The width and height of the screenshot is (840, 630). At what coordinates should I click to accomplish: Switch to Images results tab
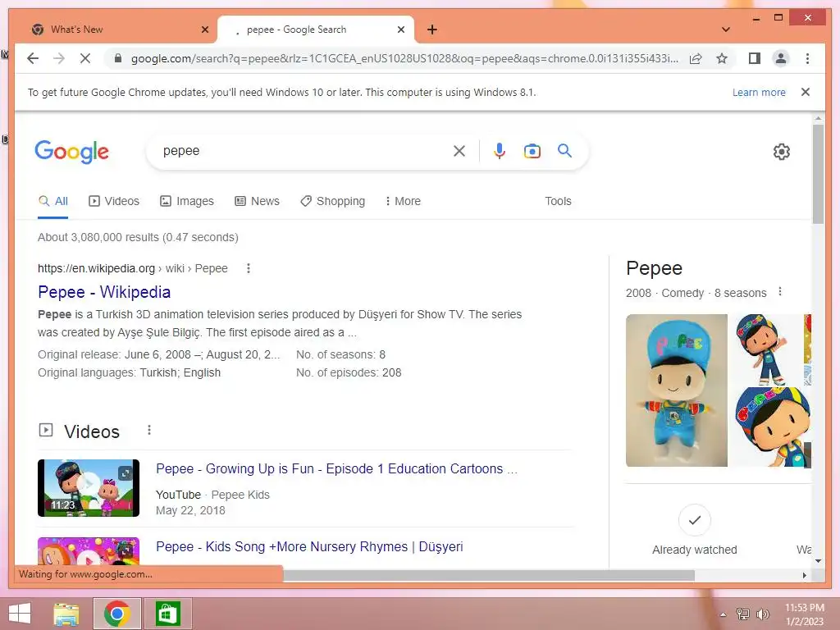pos(186,202)
